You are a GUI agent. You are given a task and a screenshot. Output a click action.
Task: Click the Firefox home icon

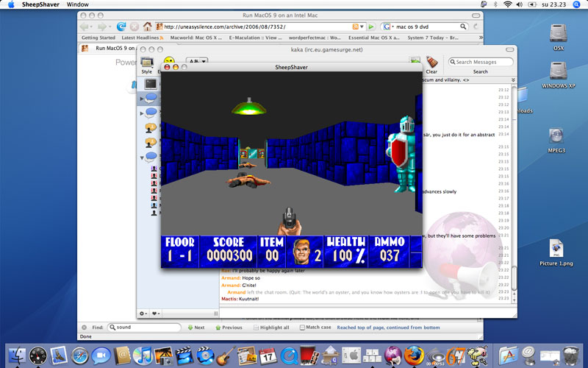coord(148,26)
